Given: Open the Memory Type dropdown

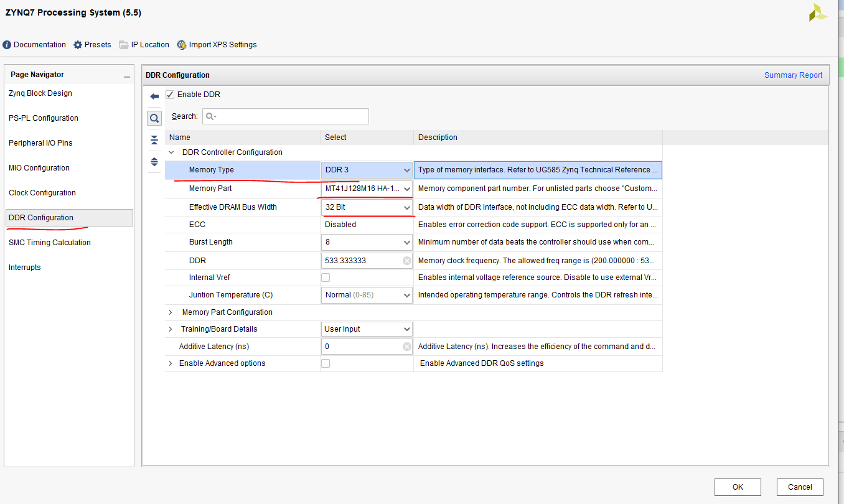Looking at the screenshot, I should (367, 170).
